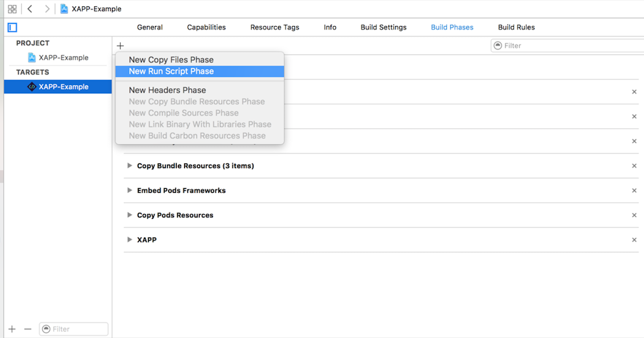Open the Resource Tags tab
The height and width of the screenshot is (338, 644).
click(274, 27)
